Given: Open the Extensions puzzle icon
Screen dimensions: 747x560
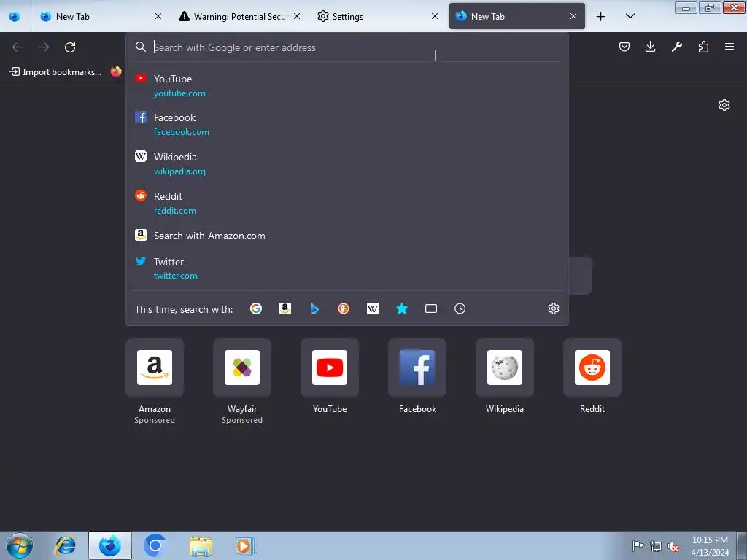Looking at the screenshot, I should [x=703, y=47].
